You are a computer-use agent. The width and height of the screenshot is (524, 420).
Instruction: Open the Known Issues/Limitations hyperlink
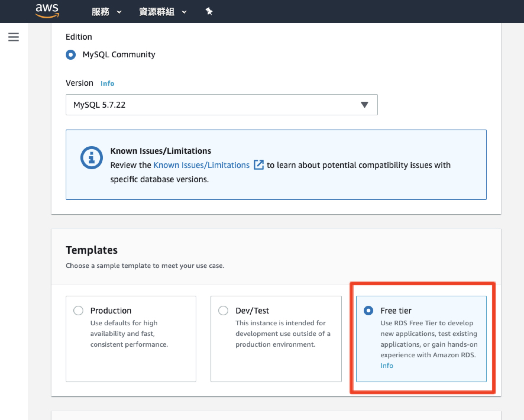coord(201,165)
